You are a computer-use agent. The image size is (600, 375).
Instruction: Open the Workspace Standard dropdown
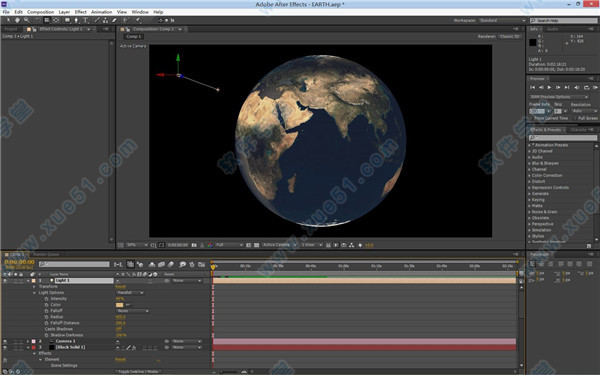pos(502,20)
